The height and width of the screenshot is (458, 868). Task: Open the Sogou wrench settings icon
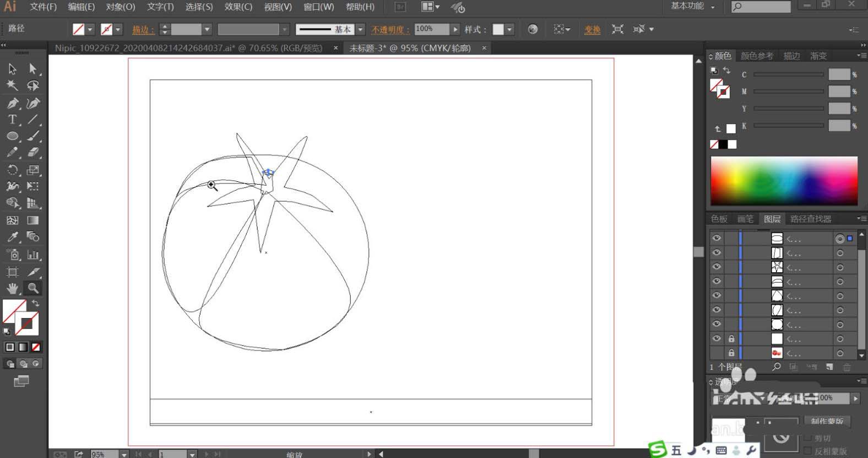[x=751, y=450]
